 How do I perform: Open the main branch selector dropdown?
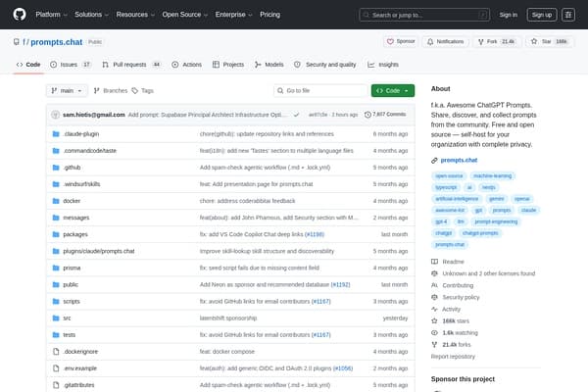click(x=67, y=91)
